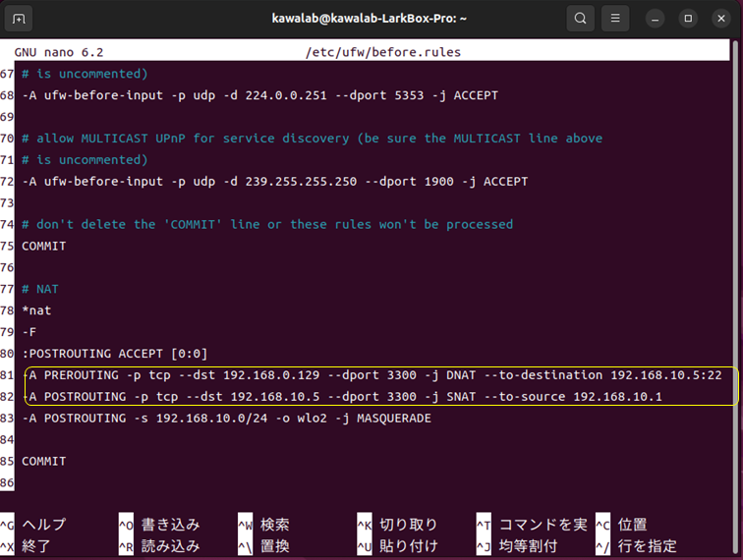The image size is (743, 560).
Task: Open a new terminal tab
Action: click(x=20, y=19)
